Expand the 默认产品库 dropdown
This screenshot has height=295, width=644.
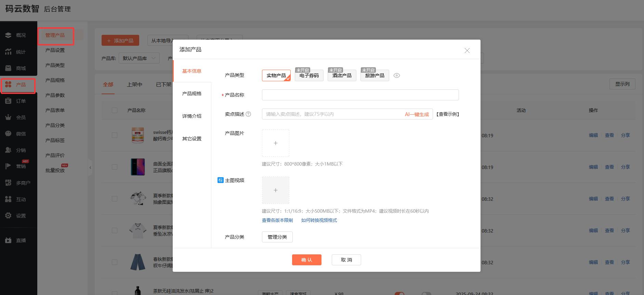pos(139,58)
